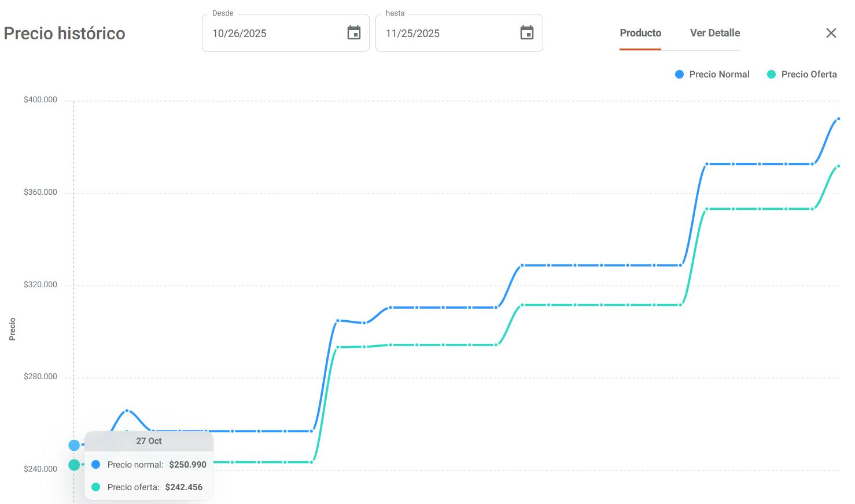
Task: Open the hasta calendar picker icon
Action: (526, 33)
